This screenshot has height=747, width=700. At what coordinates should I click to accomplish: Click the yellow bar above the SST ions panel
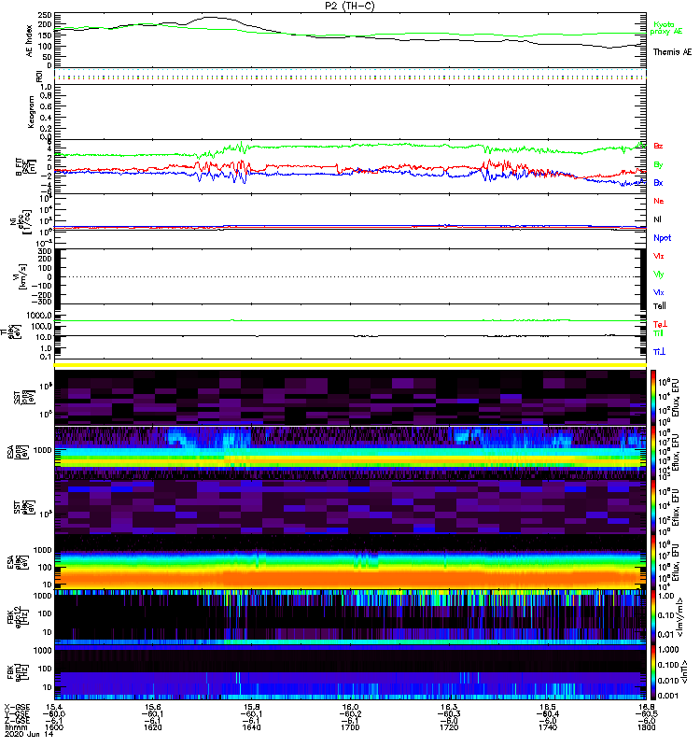click(351, 365)
